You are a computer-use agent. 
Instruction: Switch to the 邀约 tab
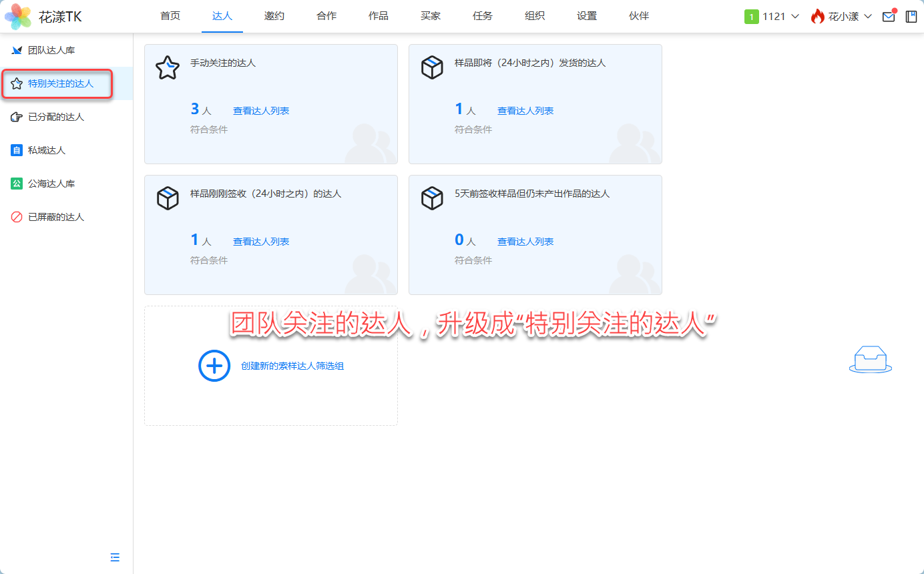(274, 16)
